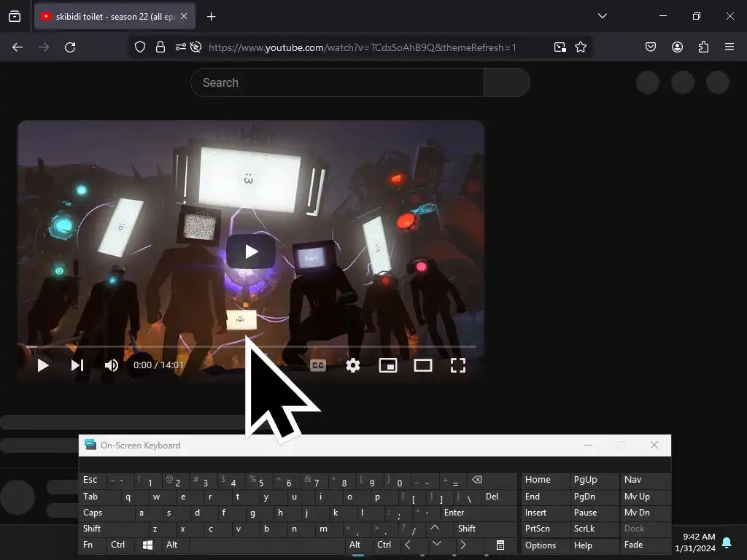Click autoplay blocked icon in address bar
Viewport: 747px width, 560px height.
[196, 47]
